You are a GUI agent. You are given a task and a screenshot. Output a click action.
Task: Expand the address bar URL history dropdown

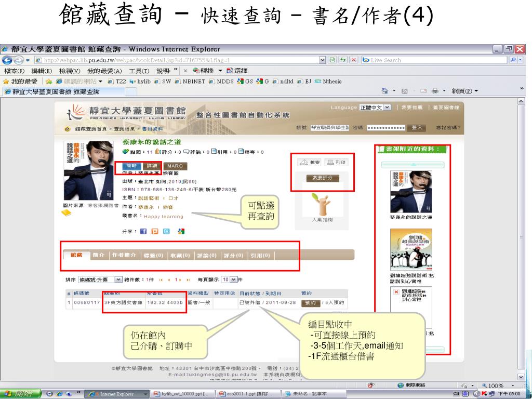(322, 60)
